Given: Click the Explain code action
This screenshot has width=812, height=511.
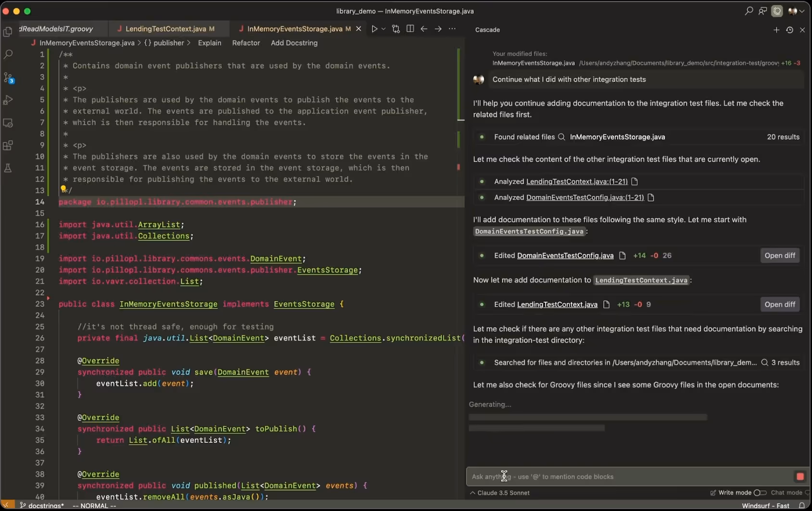Looking at the screenshot, I should [210, 43].
